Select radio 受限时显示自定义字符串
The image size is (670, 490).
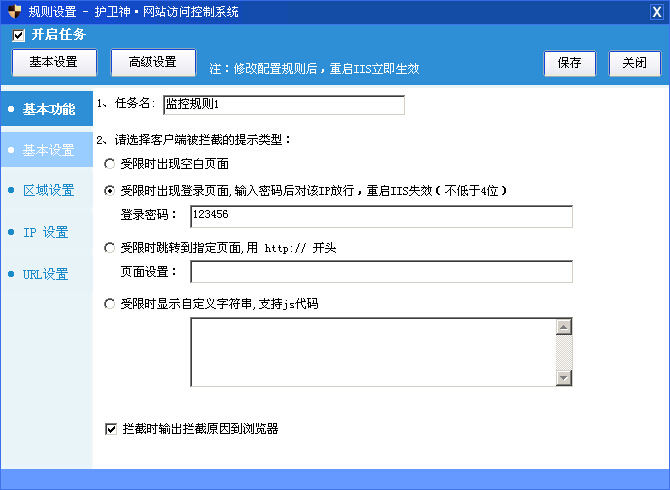tap(110, 304)
